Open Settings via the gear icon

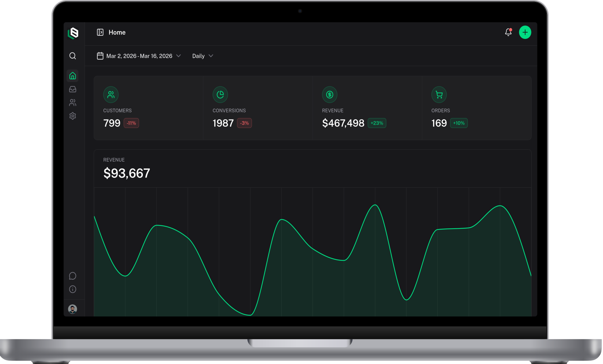[73, 116]
